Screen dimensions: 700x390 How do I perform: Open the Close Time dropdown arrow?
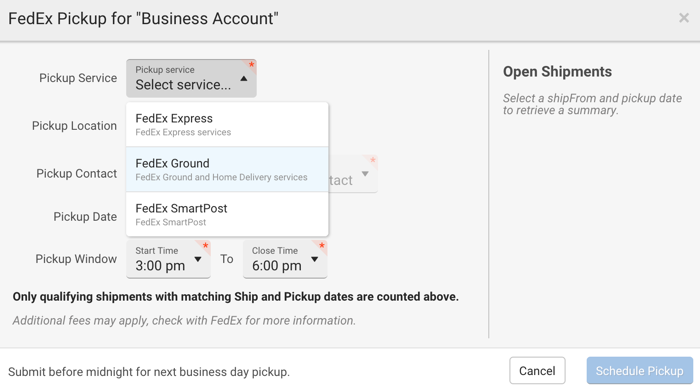point(314,259)
